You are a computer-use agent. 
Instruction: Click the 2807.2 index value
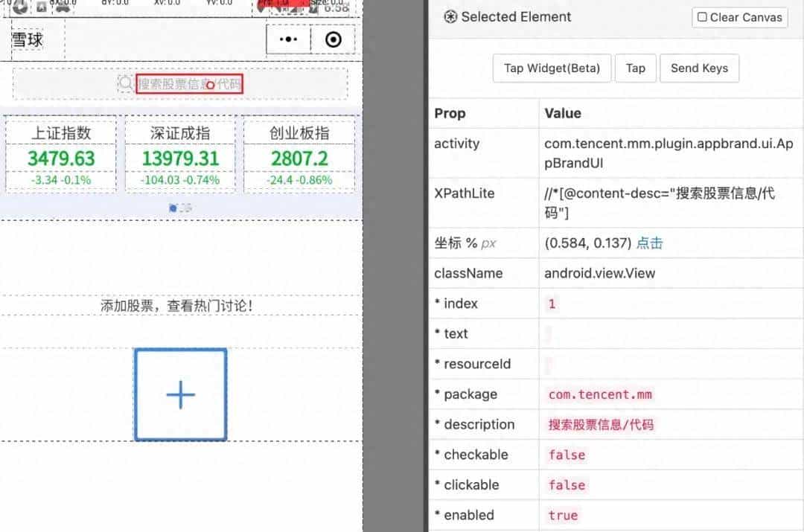coord(299,158)
